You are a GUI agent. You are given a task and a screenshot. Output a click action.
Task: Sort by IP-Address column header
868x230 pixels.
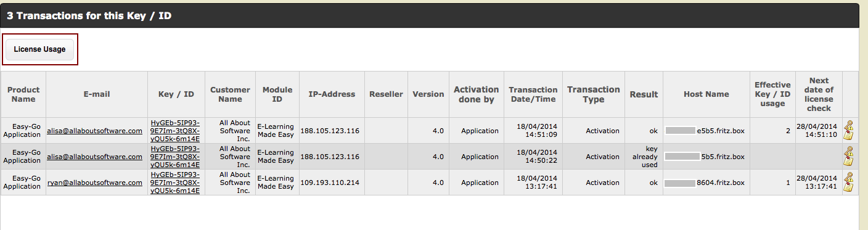332,94
